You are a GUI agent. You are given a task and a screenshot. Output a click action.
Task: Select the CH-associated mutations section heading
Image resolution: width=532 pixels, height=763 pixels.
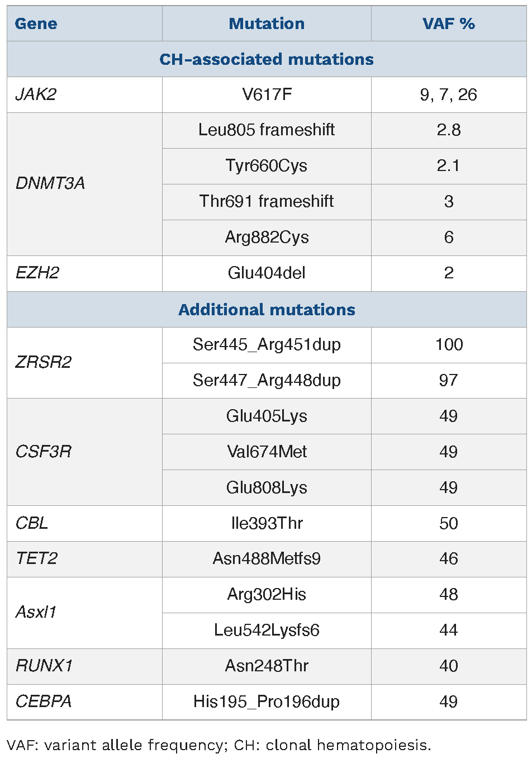tap(267, 59)
